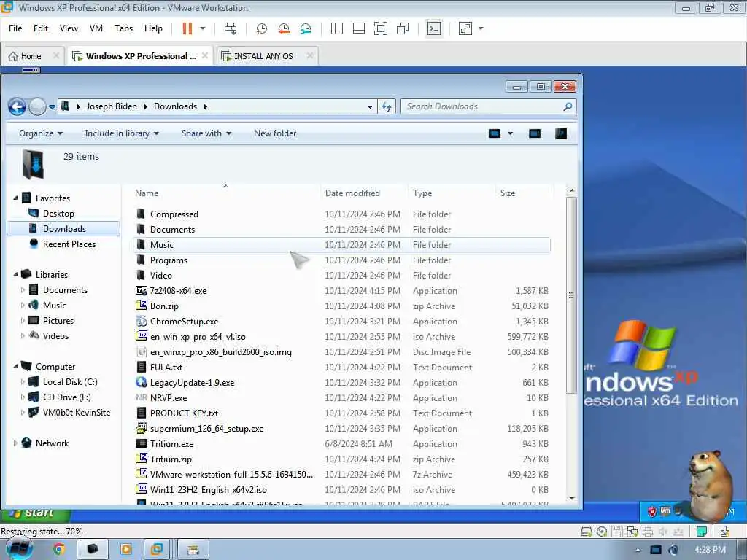The image size is (747, 560).
Task: Select Desktop under Favorites
Action: coord(58,214)
